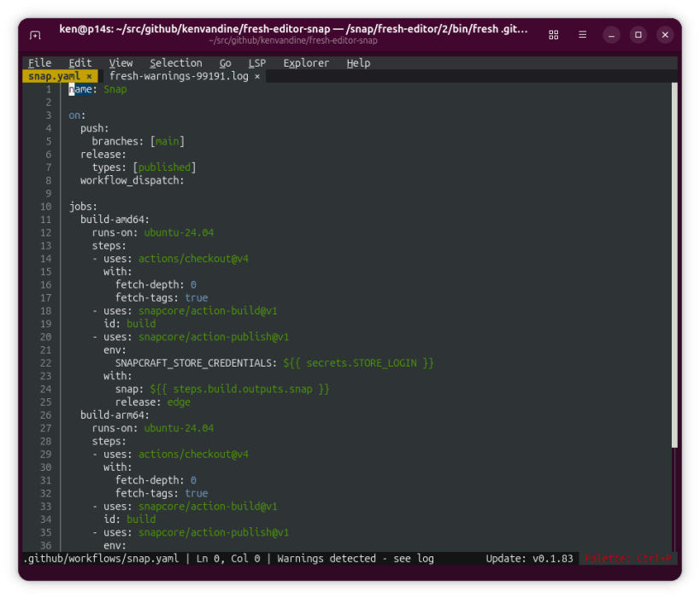Click line number 10 in gutter
Image resolution: width=700 pixels, height=599 pixels.
tap(46, 207)
